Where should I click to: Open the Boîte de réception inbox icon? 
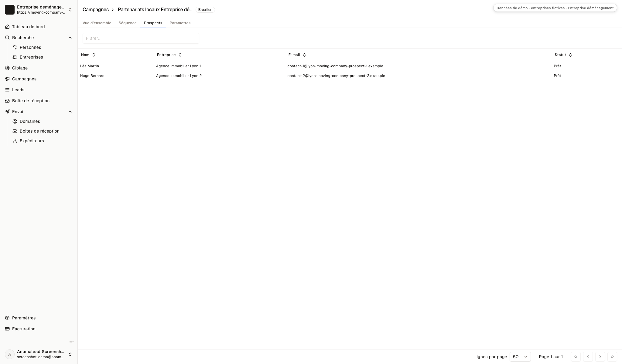[7, 101]
